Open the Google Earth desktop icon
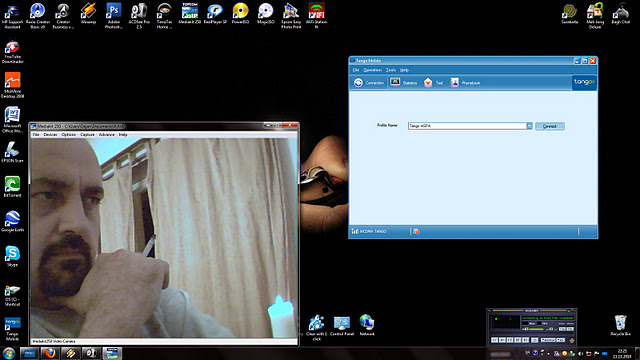The image size is (640, 360). (12, 221)
